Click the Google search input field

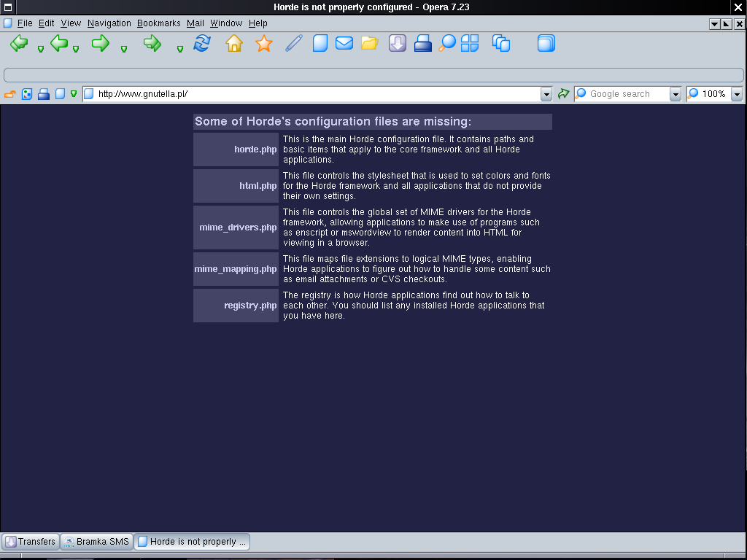(x=627, y=94)
